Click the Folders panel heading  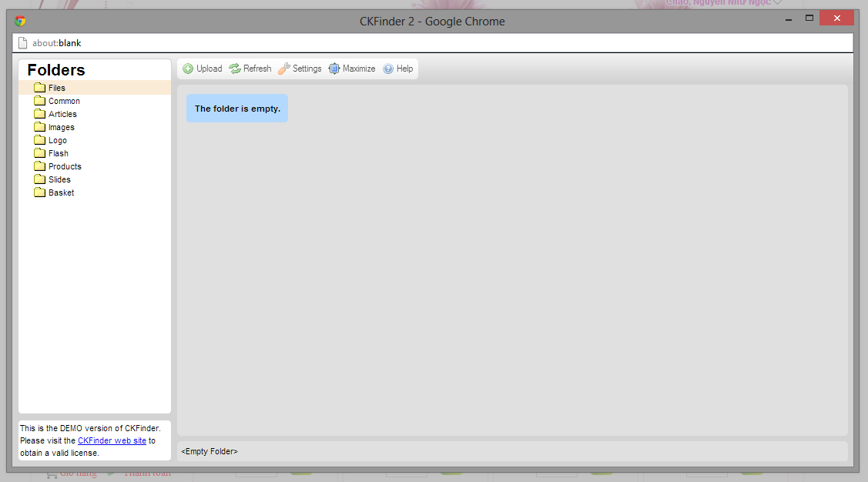(x=56, y=70)
